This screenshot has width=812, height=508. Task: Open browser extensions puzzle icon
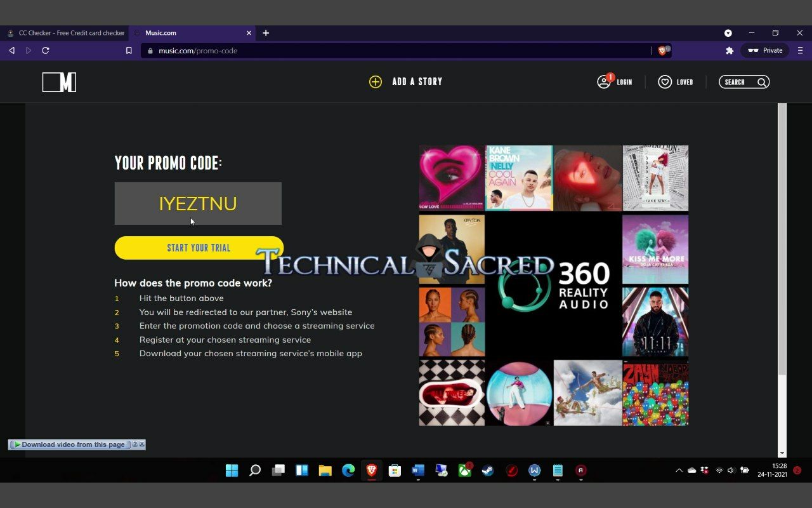(x=730, y=50)
